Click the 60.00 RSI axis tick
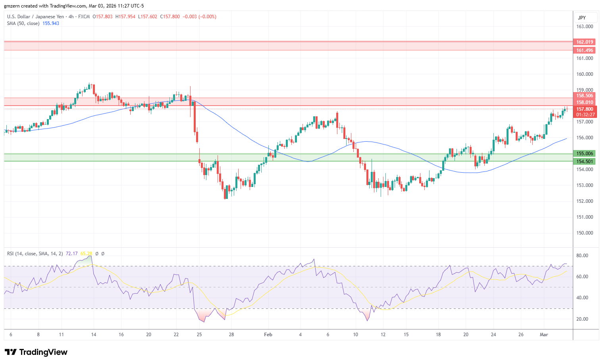The width and height of the screenshot is (603, 364). pyautogui.click(x=582, y=277)
